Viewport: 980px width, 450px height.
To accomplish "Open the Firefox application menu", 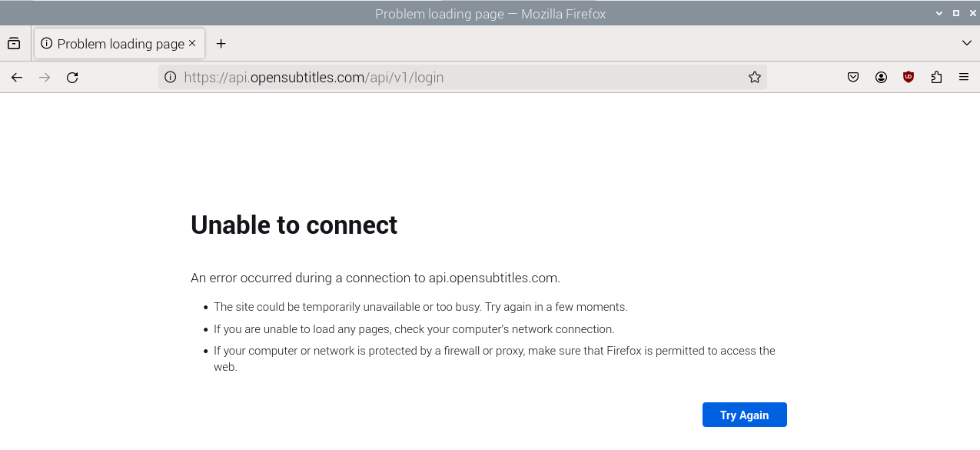I will [963, 77].
